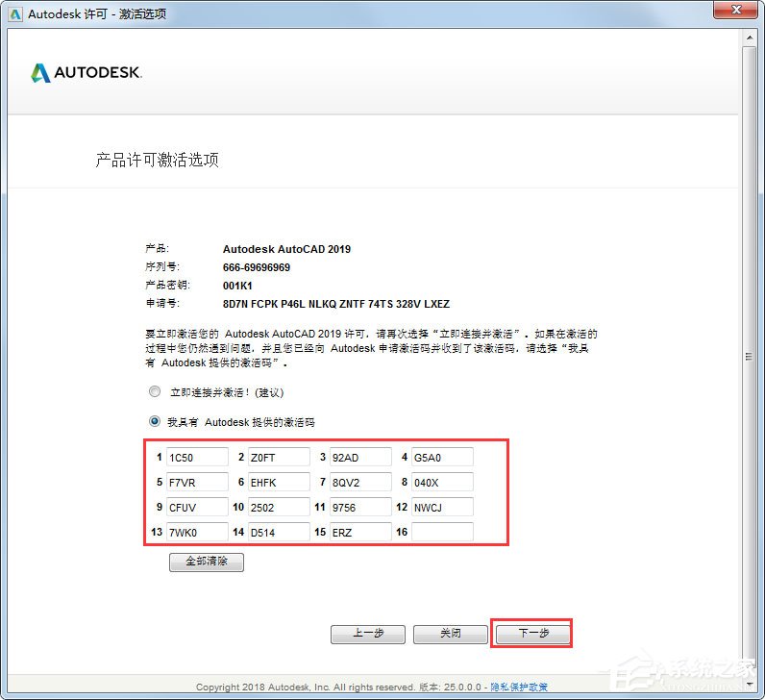Click activation code field 7 with 8QV2
Screen dimensions: 765x700
click(x=360, y=483)
